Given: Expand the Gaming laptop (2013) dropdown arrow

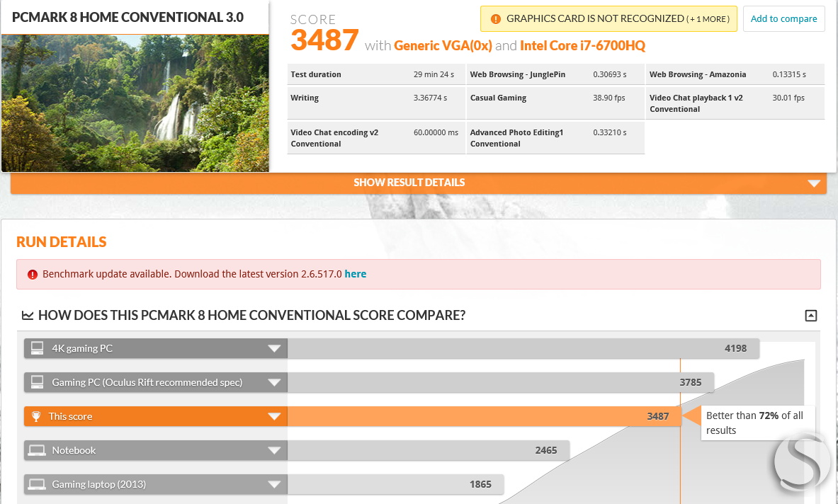Looking at the screenshot, I should coord(274,485).
